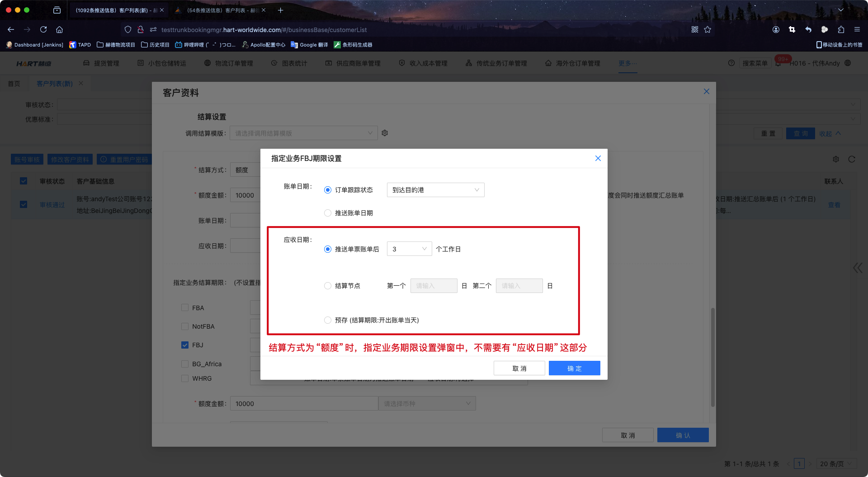Reload the page with the browser refresh icon

[43, 29]
